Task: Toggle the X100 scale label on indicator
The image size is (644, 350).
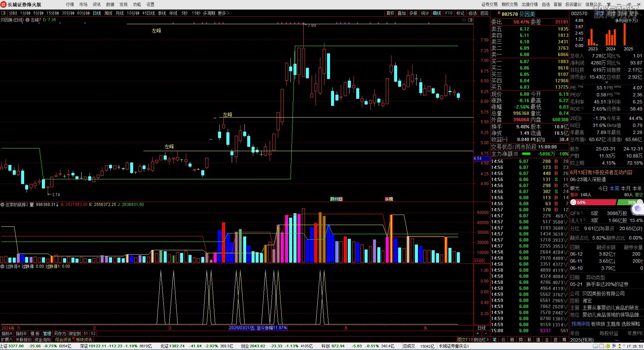Action: [x=479, y=261]
